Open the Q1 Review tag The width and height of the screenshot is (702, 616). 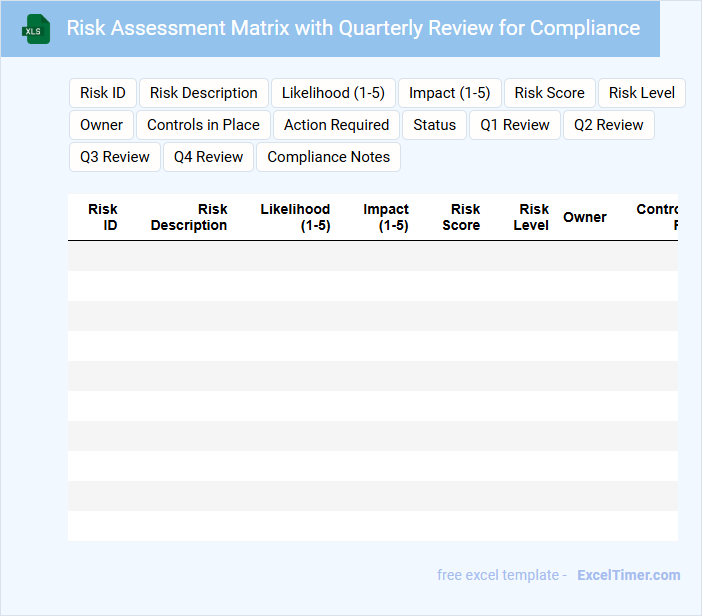(515, 125)
